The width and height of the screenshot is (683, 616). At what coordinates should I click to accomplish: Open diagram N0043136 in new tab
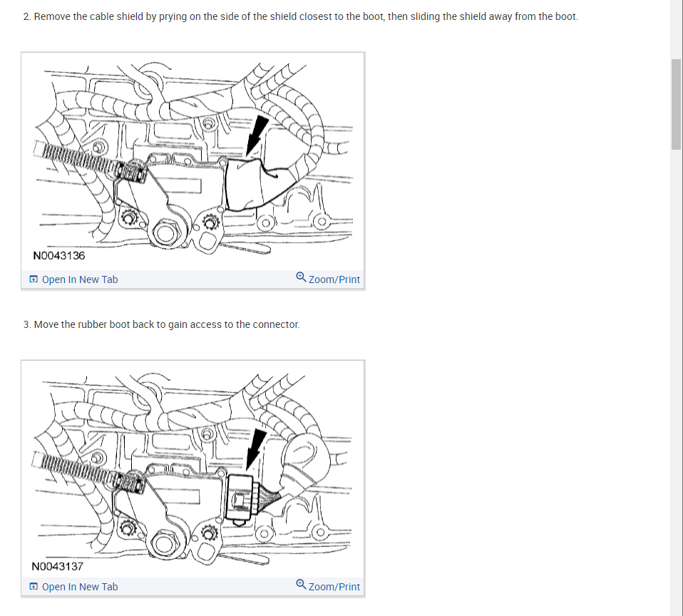pos(73,279)
